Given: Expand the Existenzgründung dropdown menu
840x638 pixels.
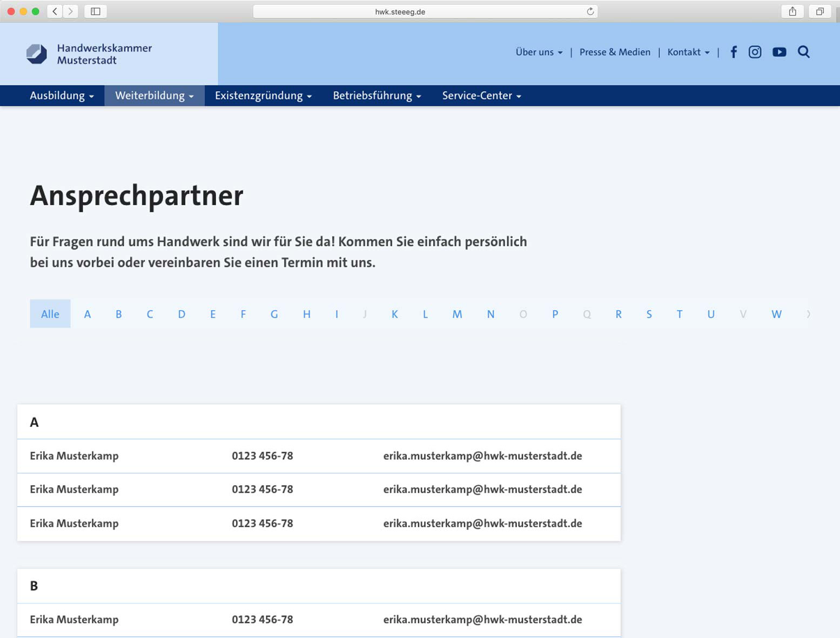Looking at the screenshot, I should click(x=263, y=96).
